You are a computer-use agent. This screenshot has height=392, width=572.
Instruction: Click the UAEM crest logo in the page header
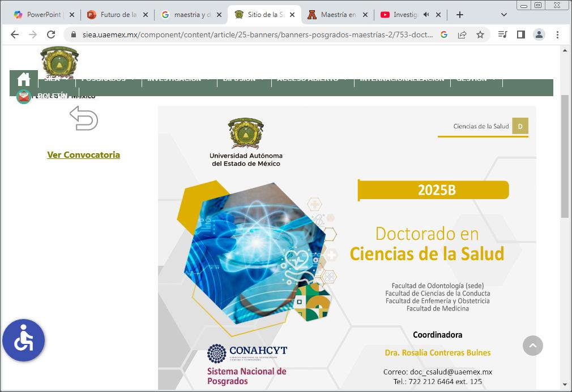[59, 62]
